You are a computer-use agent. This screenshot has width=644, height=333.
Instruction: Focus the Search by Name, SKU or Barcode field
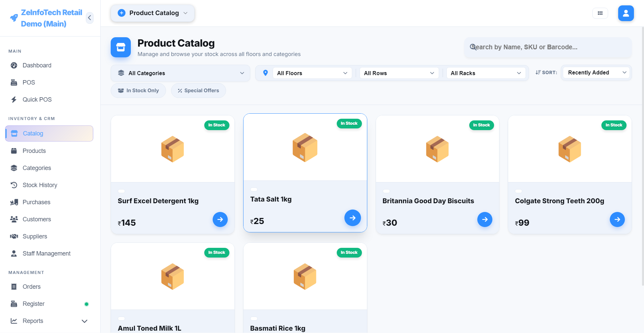(x=548, y=47)
